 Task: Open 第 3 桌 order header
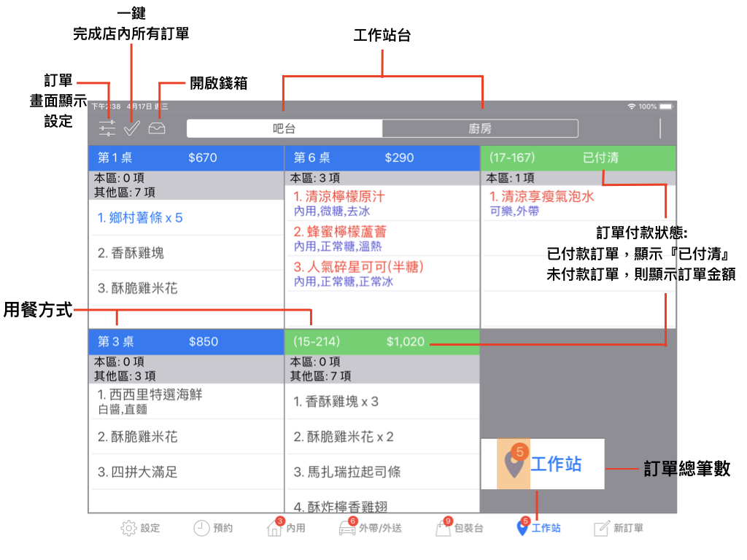point(186,341)
